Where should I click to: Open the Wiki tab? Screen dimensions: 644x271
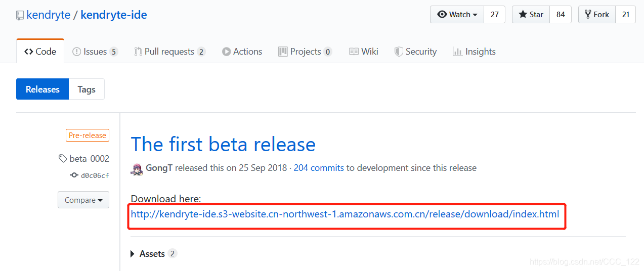[364, 52]
